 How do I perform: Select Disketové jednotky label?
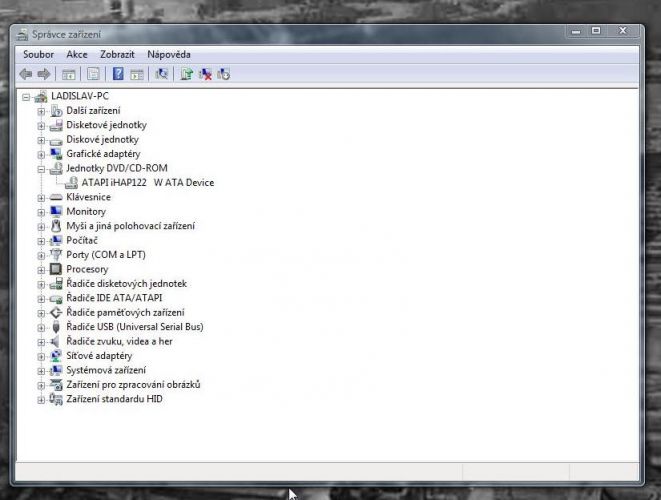coord(106,125)
